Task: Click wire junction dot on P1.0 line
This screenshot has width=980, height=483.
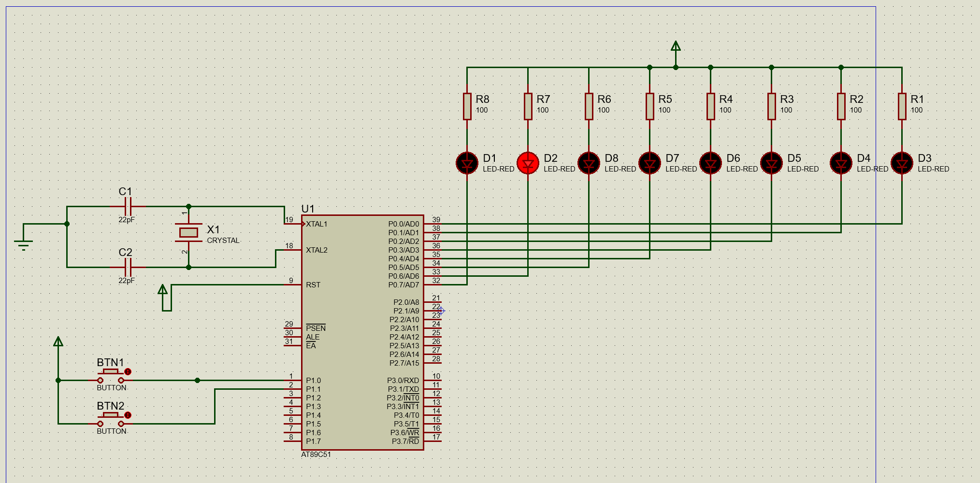Action: [x=197, y=381]
